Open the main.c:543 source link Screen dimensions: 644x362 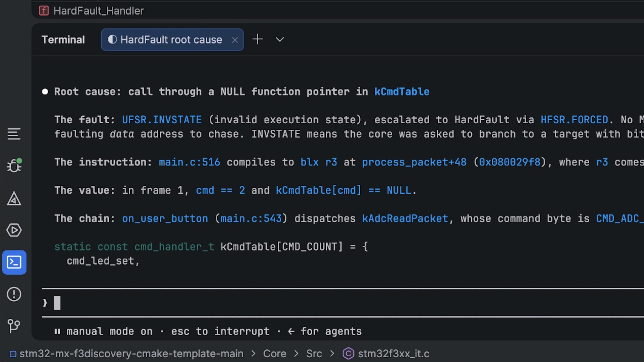coord(251,219)
